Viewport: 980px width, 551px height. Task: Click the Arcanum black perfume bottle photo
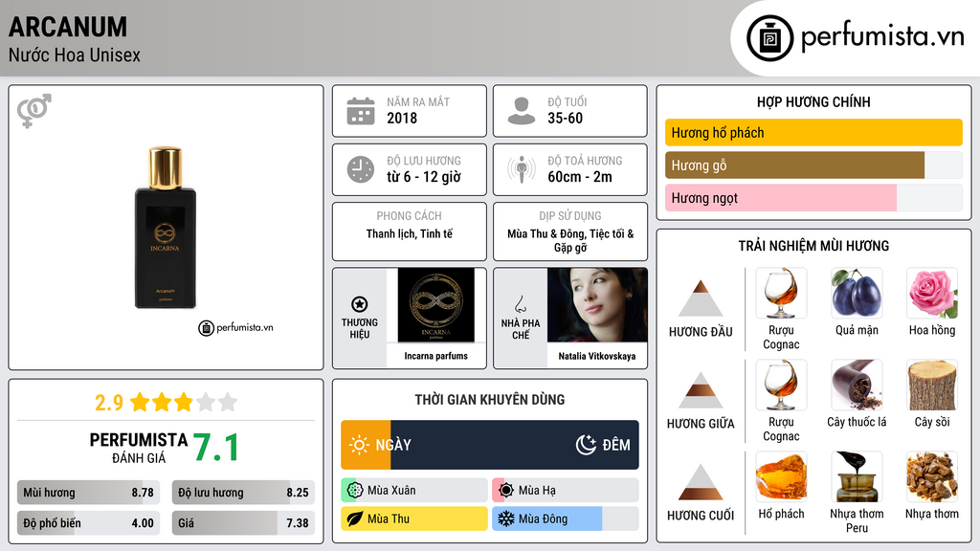coord(166,228)
